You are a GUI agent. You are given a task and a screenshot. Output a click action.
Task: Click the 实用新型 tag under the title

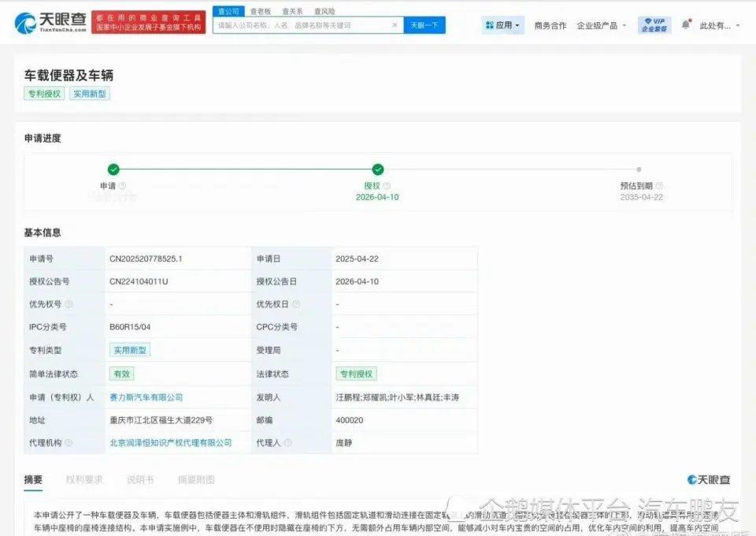click(90, 94)
